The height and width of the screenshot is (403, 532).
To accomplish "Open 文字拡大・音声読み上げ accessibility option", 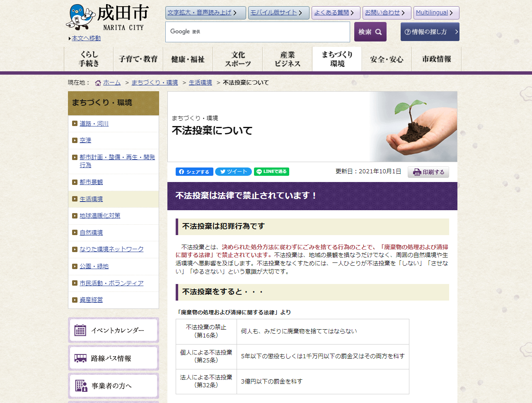I will (x=205, y=13).
